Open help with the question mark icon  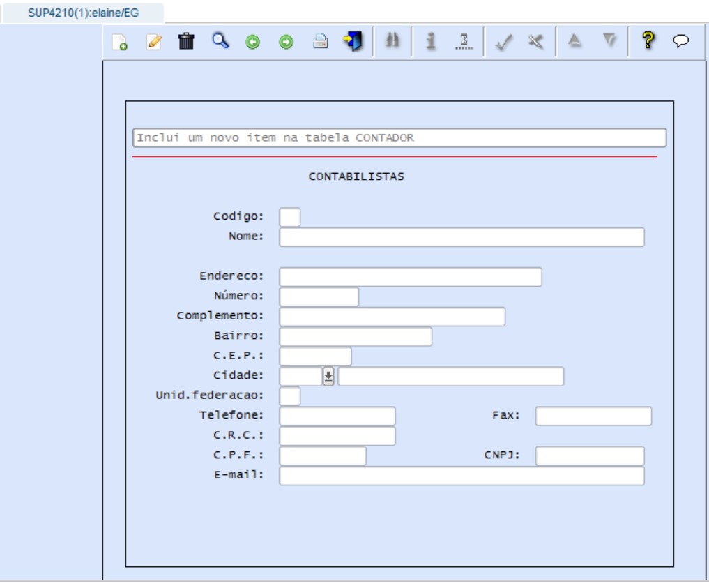[648, 40]
